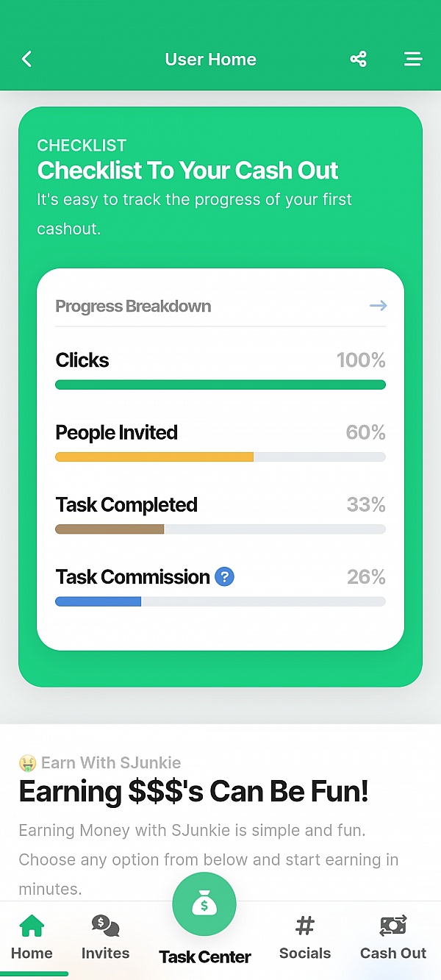Click the Clicks green progress bar
This screenshot has width=441, height=980.
220,385
